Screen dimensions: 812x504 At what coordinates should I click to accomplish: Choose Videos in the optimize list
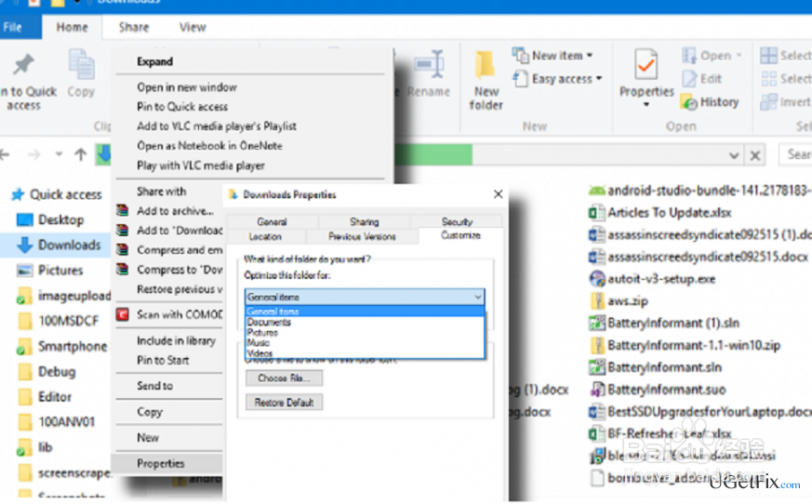365,352
